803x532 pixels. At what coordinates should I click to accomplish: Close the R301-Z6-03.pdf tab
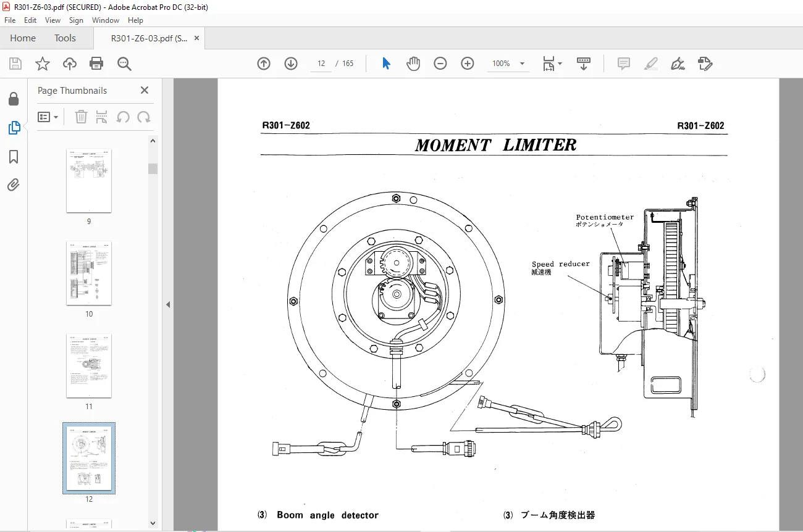point(197,38)
